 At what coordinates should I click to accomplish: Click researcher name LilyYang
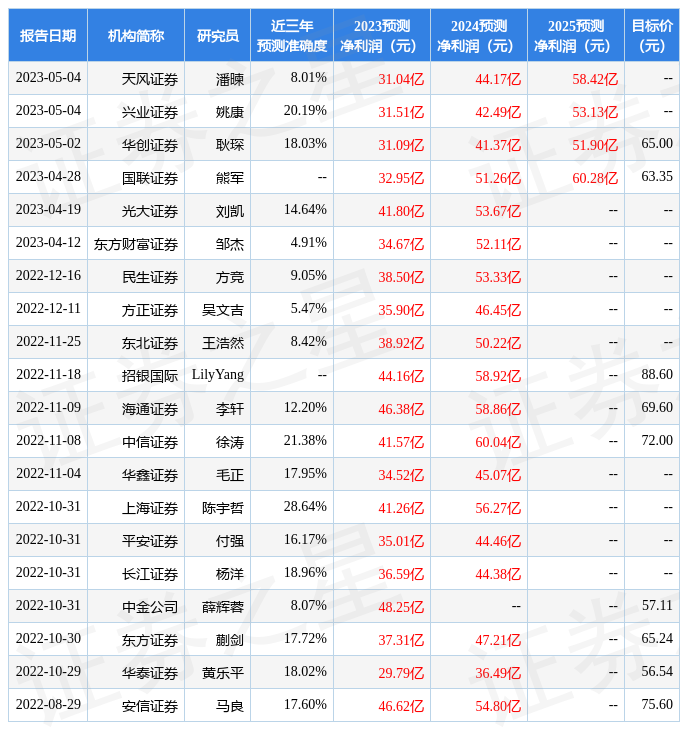point(218,375)
